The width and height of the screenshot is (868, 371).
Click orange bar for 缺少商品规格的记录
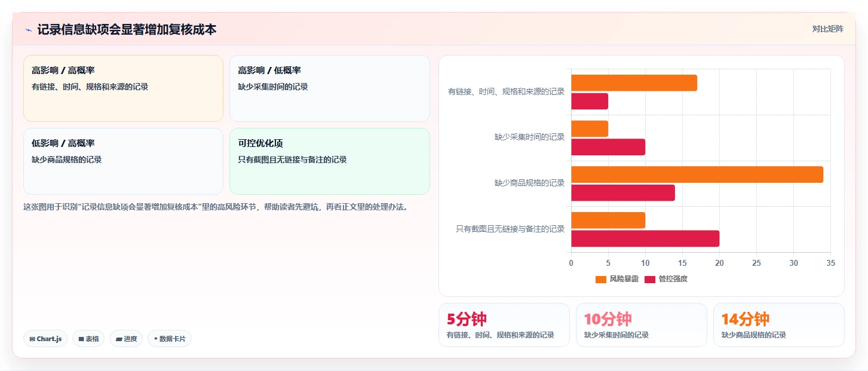coord(697,174)
